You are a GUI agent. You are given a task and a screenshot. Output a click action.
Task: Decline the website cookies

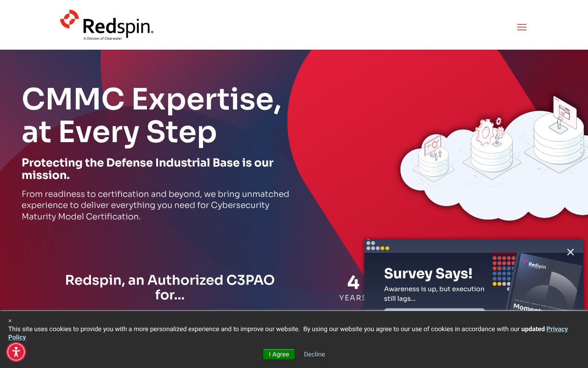point(314,354)
